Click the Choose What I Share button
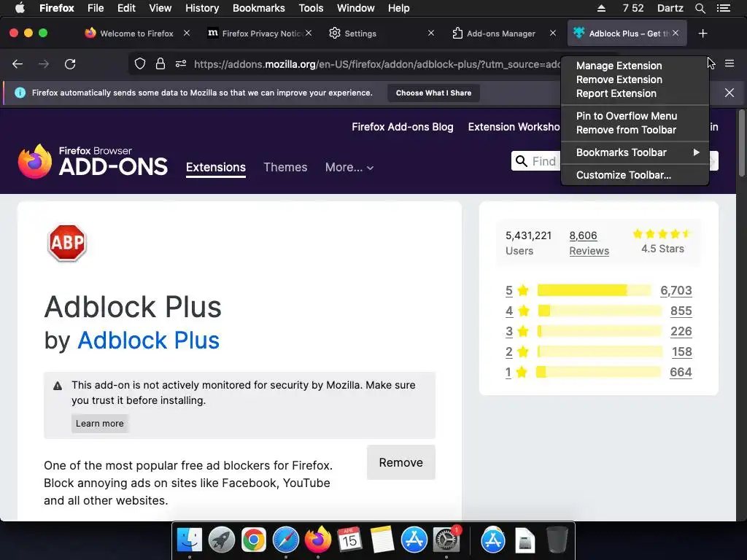Viewport: 747px width, 560px height. point(433,93)
